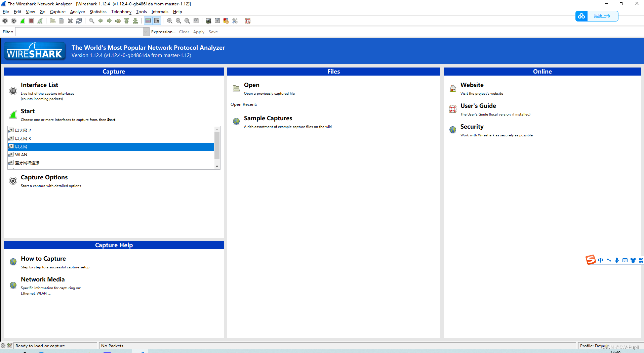Open display filters toolbar icon
Screen dimensions: 644x353
pyautogui.click(x=217, y=21)
